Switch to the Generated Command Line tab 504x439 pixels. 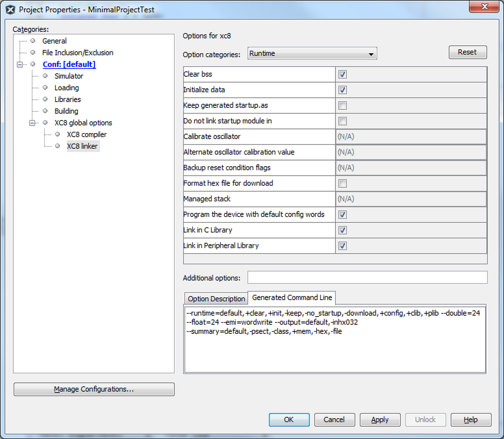pyautogui.click(x=292, y=298)
